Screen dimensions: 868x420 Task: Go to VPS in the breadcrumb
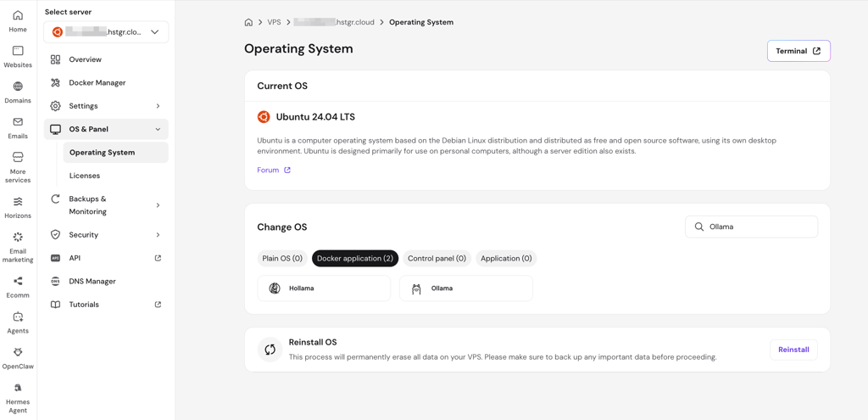click(x=274, y=22)
